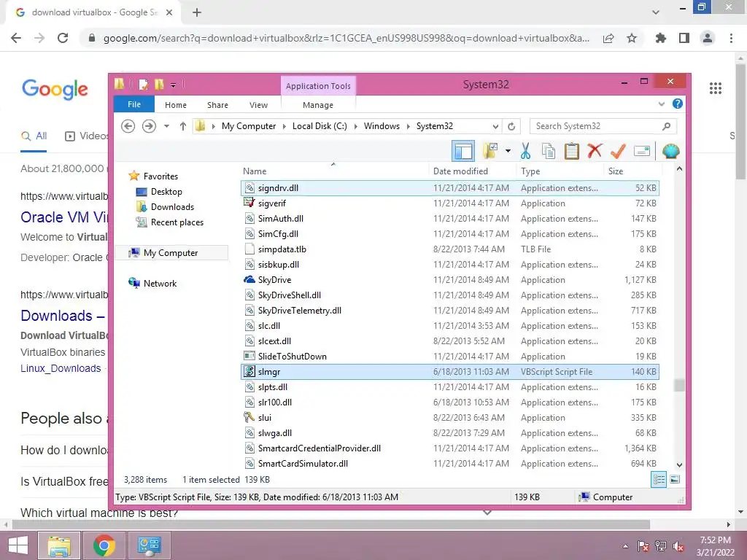Switch to Large icons view in status bar
Screen dimensions: 747x560
[x=675, y=480]
